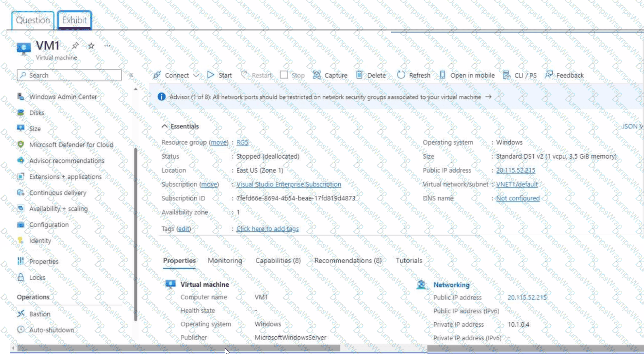This screenshot has height=354, width=644.
Task: Collapse the left sidebar menu
Action: pos(131,75)
